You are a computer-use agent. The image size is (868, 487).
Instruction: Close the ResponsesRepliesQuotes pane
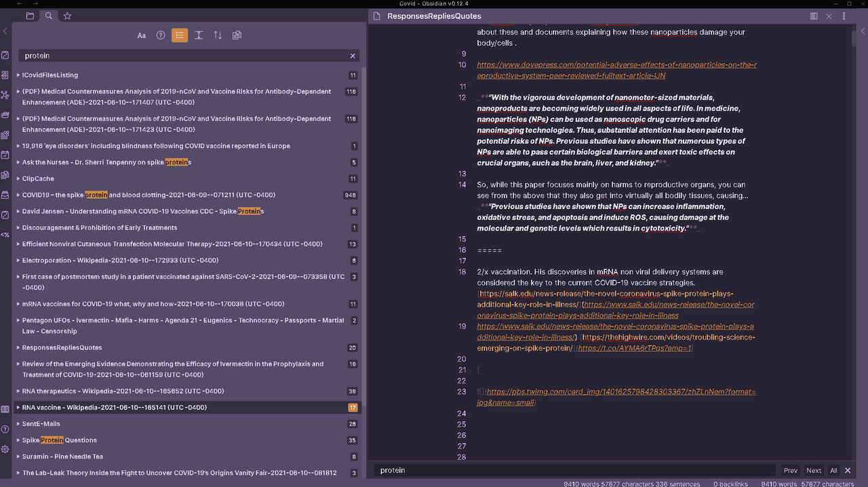[x=829, y=16]
